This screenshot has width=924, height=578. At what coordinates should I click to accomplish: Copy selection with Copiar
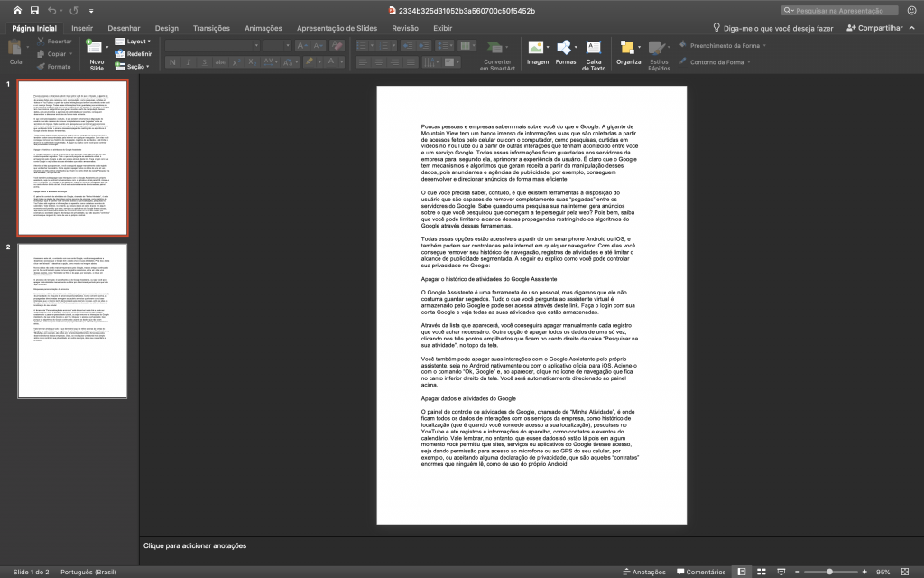pos(51,53)
